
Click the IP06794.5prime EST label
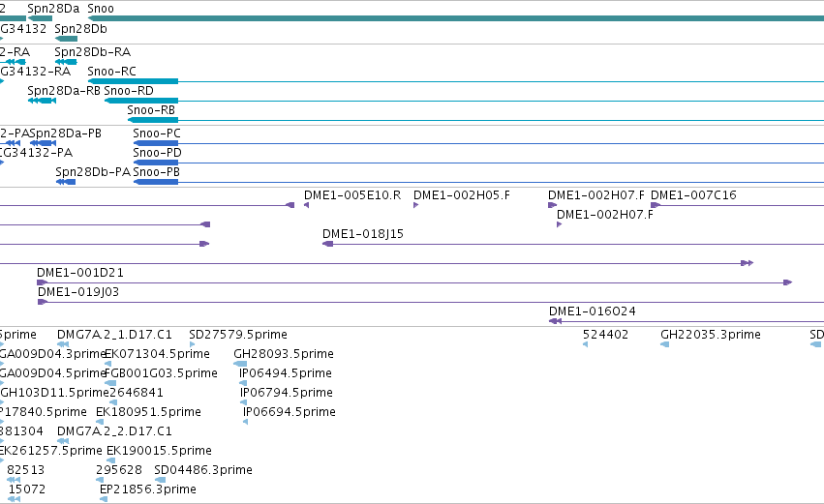(x=287, y=393)
